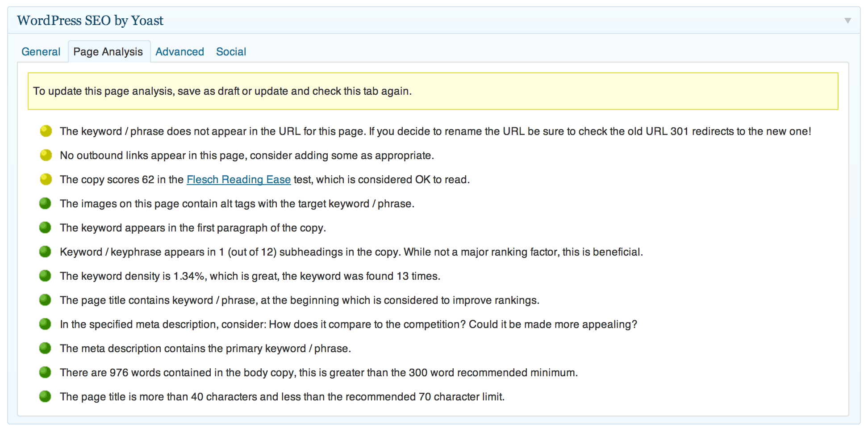This screenshot has height=429, width=868.
Task: Click green dot for image alt tags
Action: 45,203
